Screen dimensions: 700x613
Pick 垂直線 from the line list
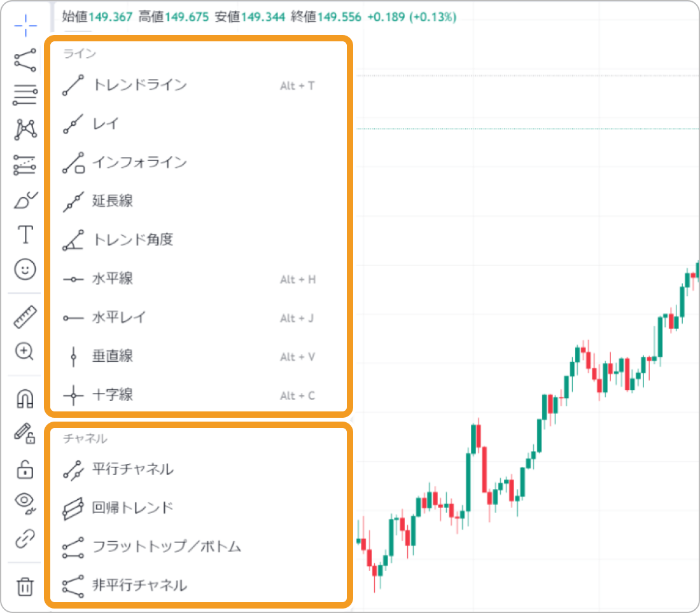click(113, 357)
